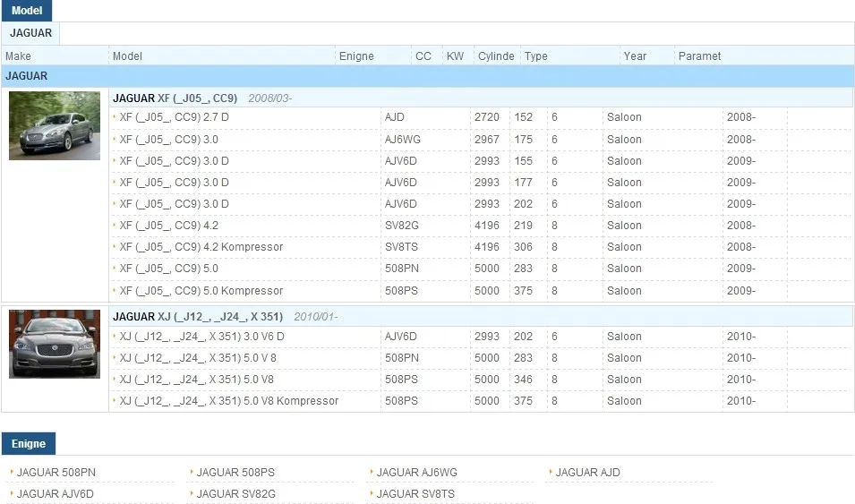The width and height of the screenshot is (855, 504).
Task: Open the JAGUAR 508PS engine link
Action: tap(235, 473)
